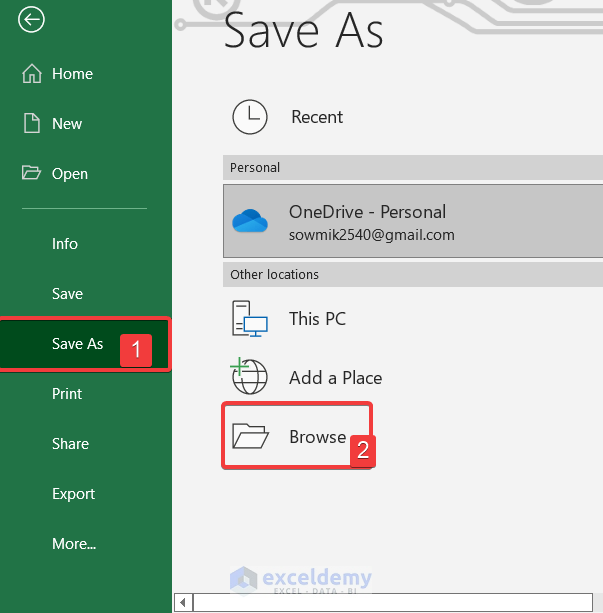Image resolution: width=603 pixels, height=613 pixels.
Task: Click the sowmik2540@gmail.com account text
Action: 372,235
